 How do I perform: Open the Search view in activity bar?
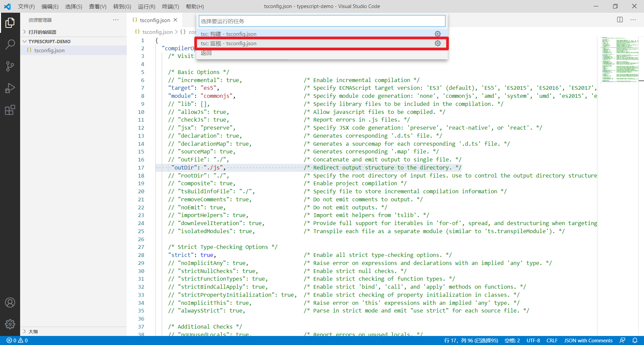click(x=10, y=44)
